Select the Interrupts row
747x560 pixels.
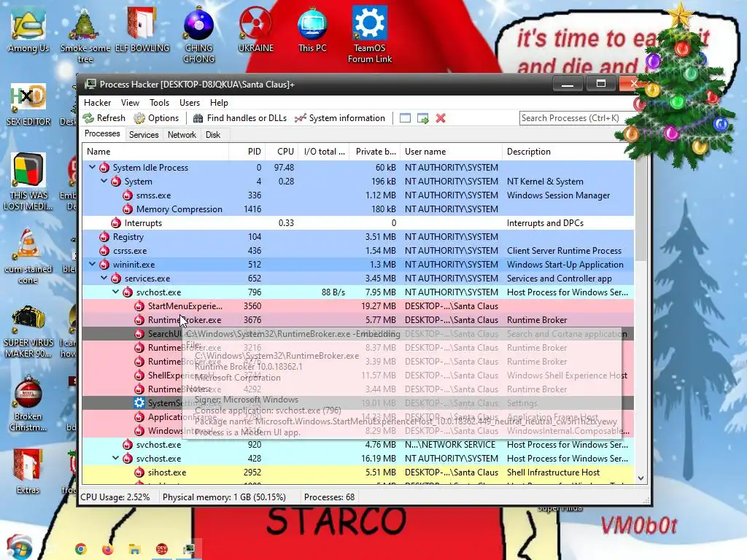tap(358, 223)
